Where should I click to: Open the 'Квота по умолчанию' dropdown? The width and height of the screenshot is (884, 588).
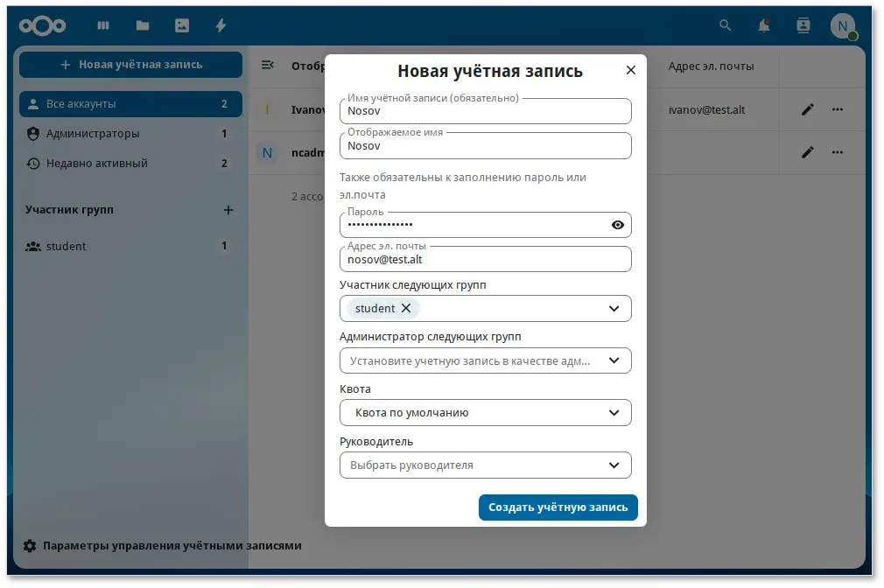pos(485,412)
